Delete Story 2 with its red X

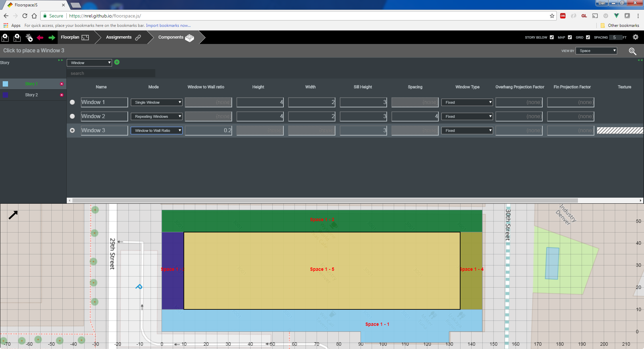(62, 95)
